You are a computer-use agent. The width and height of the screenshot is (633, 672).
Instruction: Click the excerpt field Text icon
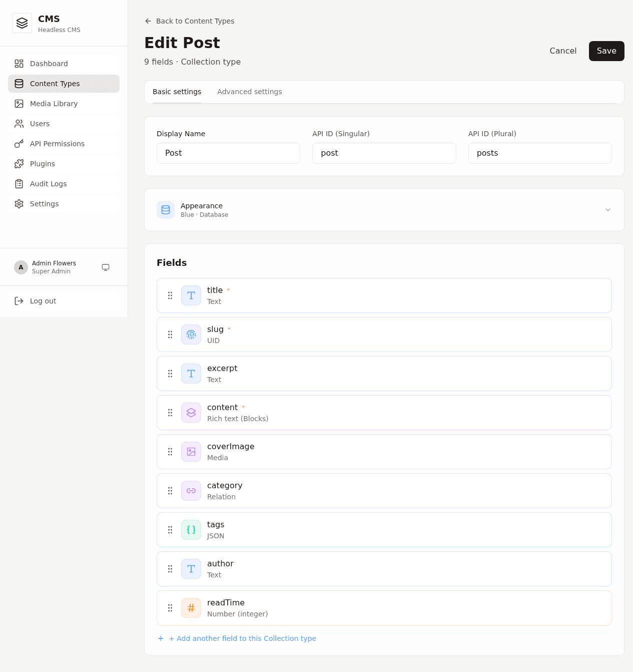pos(191,374)
